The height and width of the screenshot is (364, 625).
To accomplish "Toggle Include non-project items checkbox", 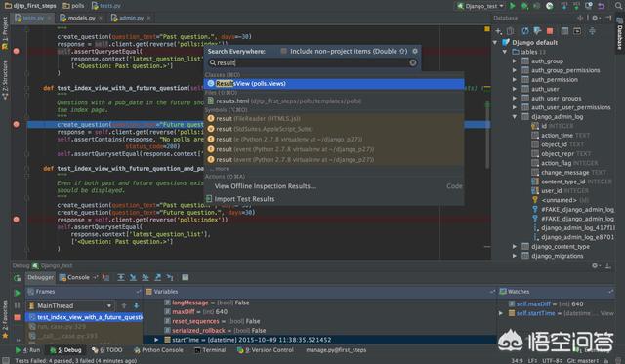I will pyautogui.click(x=284, y=51).
